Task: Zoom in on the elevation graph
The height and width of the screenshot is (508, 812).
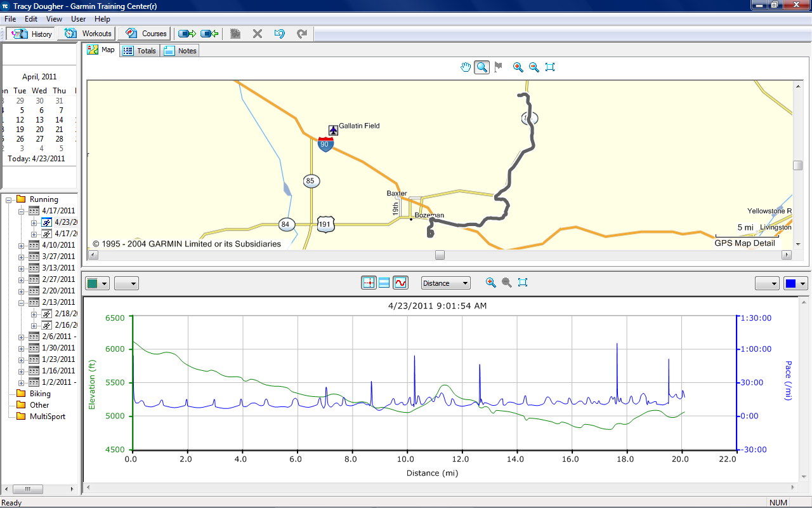Action: [490, 283]
